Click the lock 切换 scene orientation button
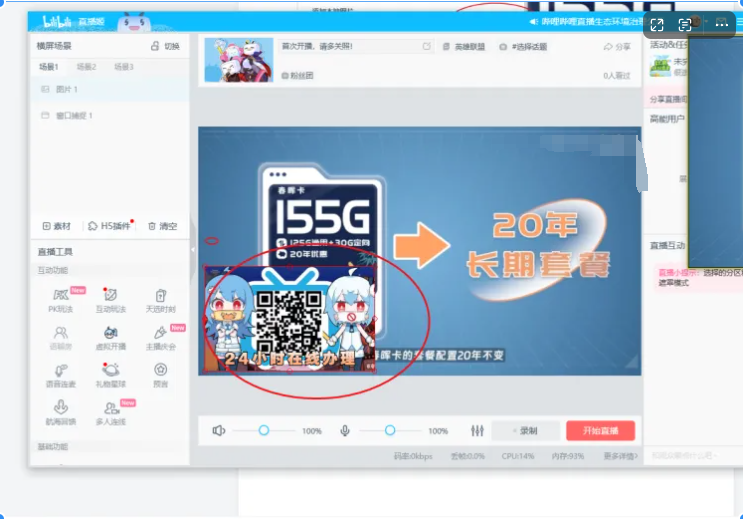Viewport: 743px width, 519px height. [x=165, y=46]
